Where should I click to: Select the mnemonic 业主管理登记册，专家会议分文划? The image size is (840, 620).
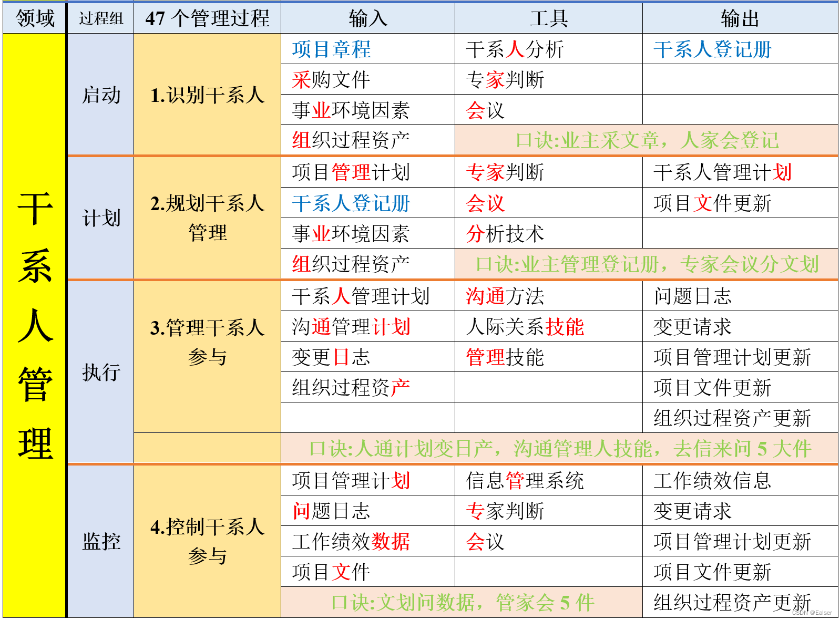pos(647,264)
